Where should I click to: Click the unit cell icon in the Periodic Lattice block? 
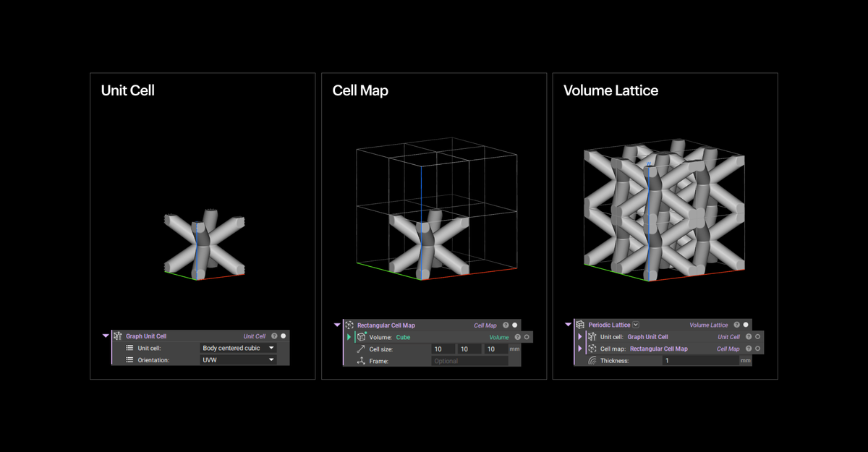[593, 336]
